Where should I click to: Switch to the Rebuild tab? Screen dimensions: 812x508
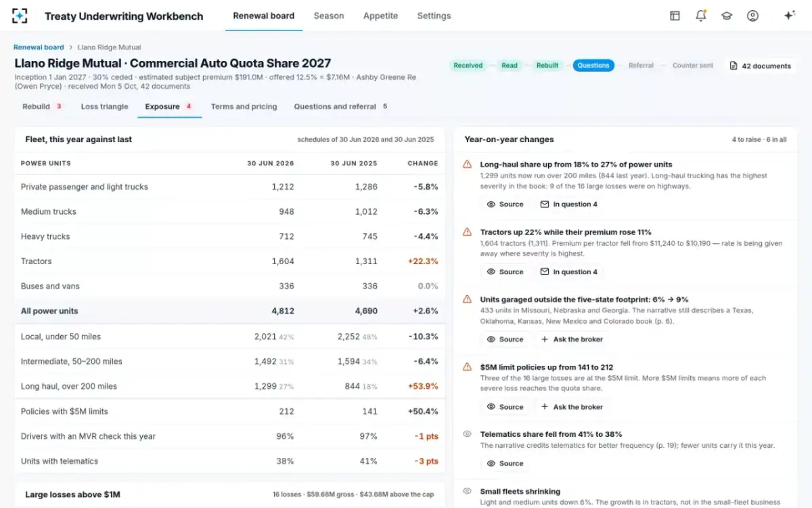click(42, 106)
